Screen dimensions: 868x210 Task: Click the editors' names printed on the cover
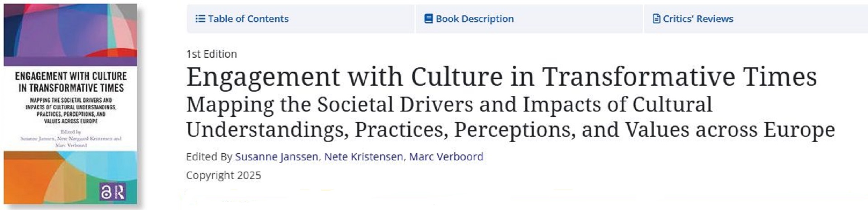pyautogui.click(x=71, y=142)
